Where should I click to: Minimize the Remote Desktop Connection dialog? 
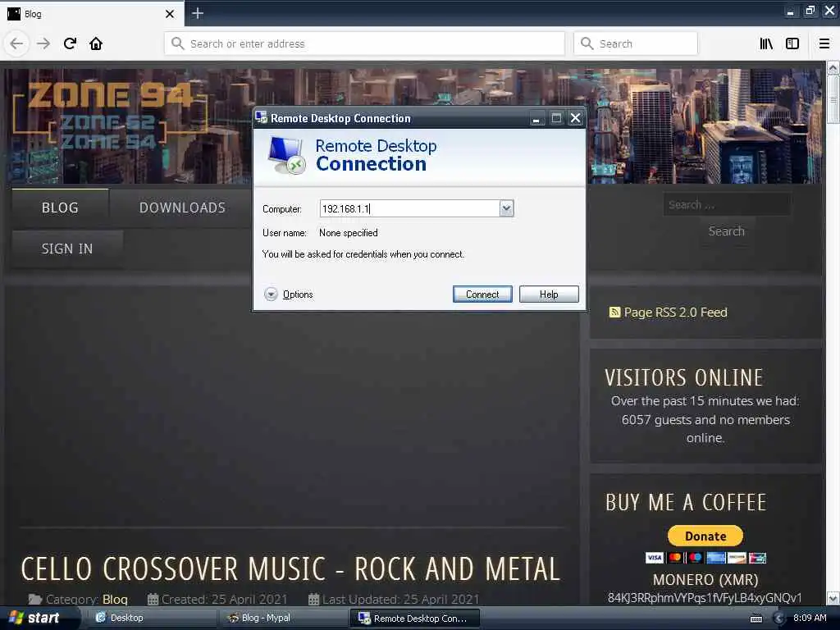(536, 118)
